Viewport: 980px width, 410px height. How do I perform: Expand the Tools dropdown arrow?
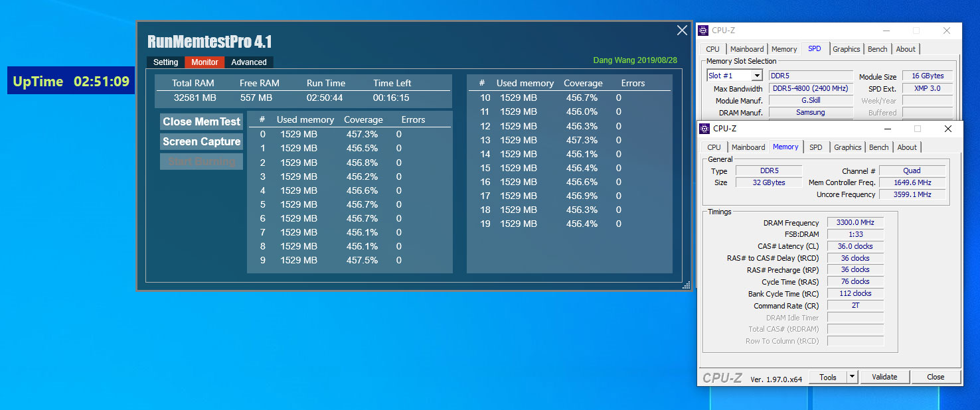point(853,377)
